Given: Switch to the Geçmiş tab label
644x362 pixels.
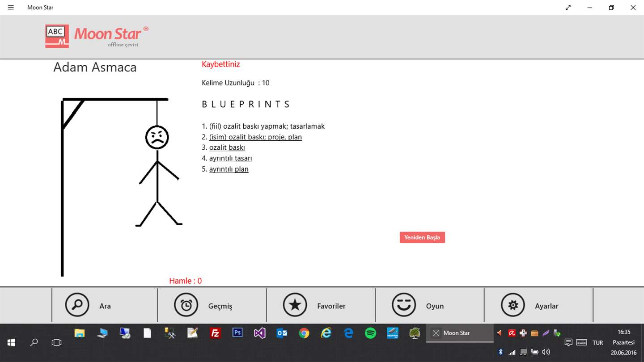Looking at the screenshot, I should tap(220, 306).
